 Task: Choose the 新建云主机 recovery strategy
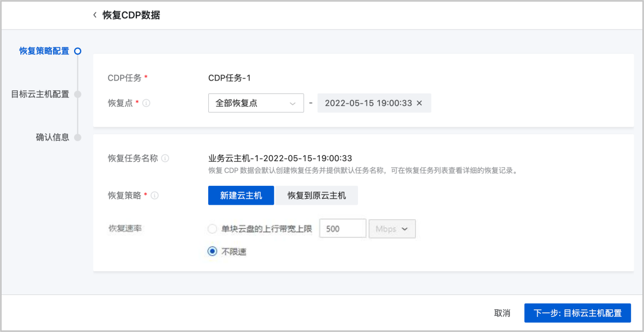tap(241, 196)
